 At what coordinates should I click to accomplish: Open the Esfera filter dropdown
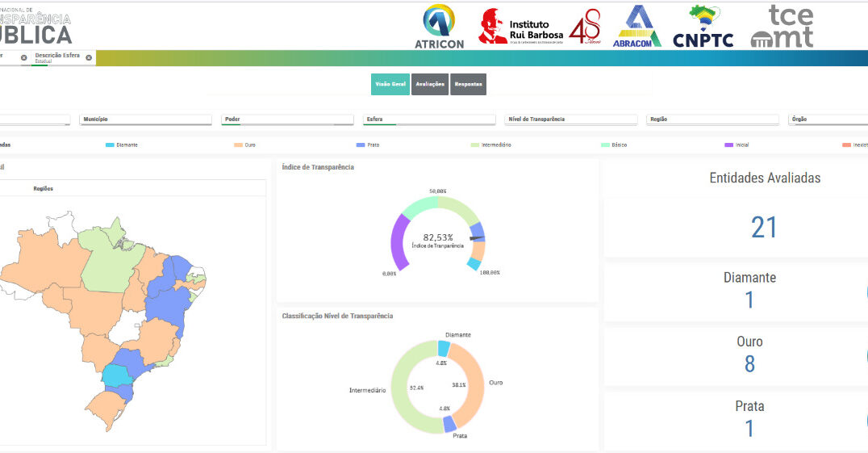[x=429, y=120]
